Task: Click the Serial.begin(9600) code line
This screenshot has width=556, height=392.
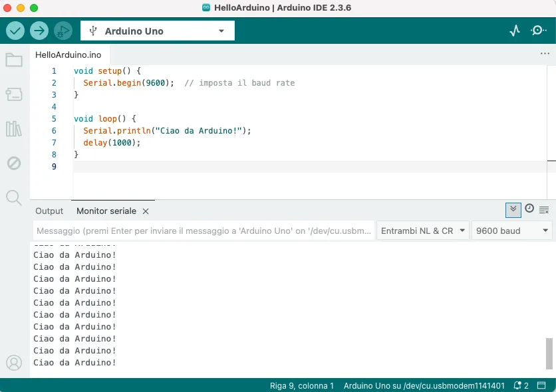Action: point(129,83)
